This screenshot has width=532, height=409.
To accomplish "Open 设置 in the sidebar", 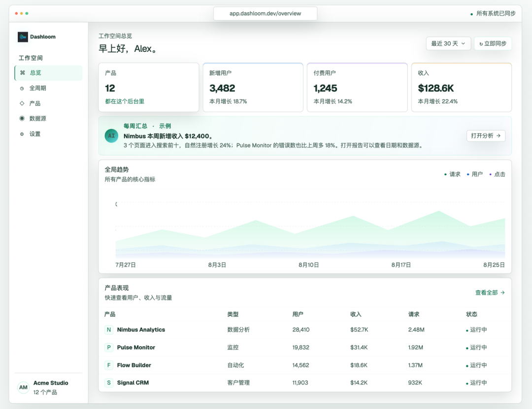I will [x=48, y=134].
